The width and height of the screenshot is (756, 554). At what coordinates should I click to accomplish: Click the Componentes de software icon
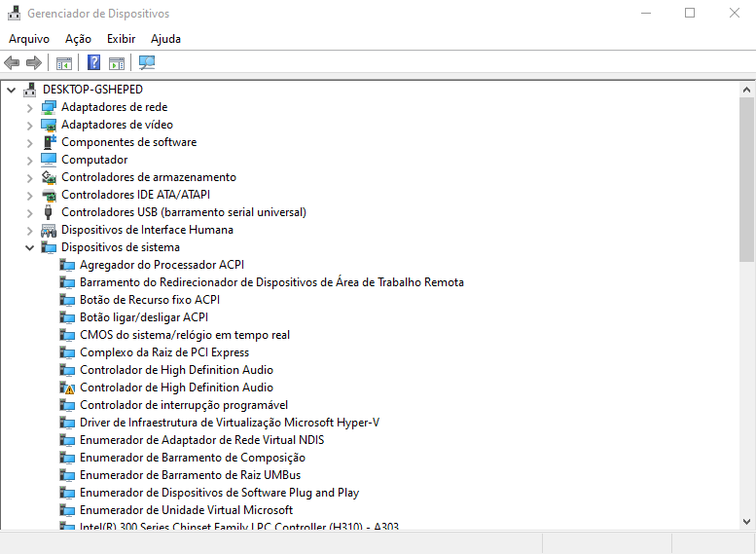(50, 142)
